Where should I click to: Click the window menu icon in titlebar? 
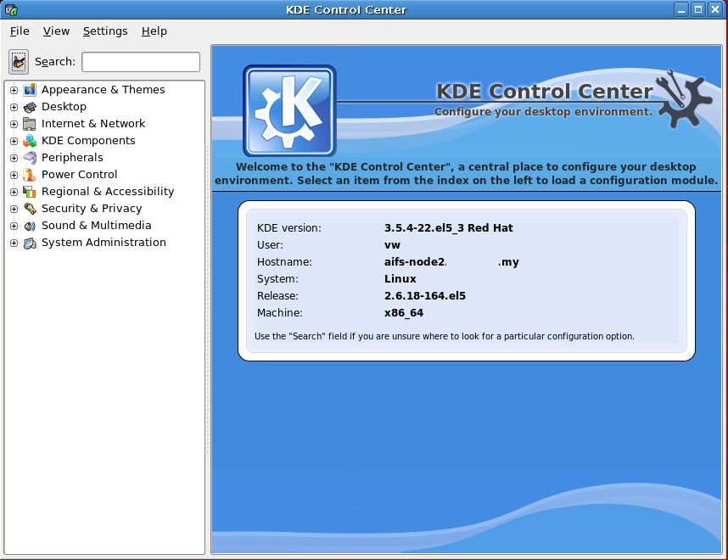coord(11,10)
